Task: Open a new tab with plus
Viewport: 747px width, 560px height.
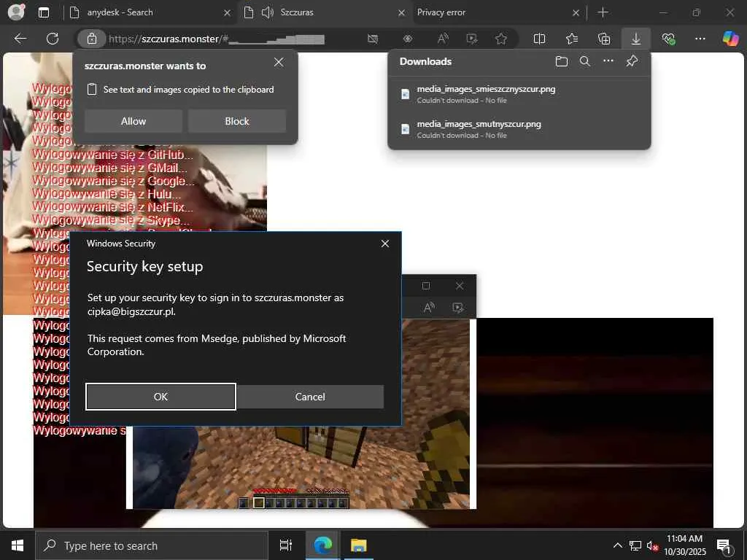Action: (x=603, y=12)
